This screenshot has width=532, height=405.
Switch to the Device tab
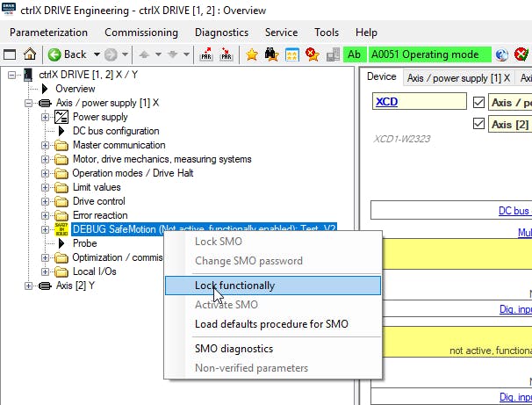tap(381, 76)
